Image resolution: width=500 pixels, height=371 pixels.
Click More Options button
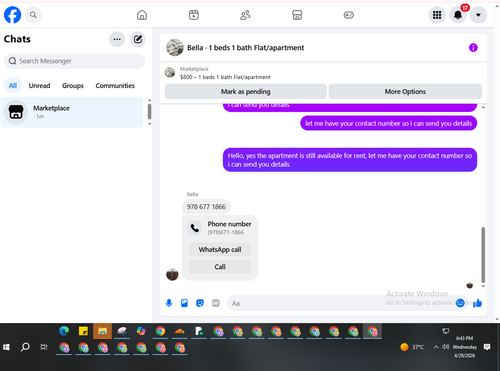pos(405,91)
